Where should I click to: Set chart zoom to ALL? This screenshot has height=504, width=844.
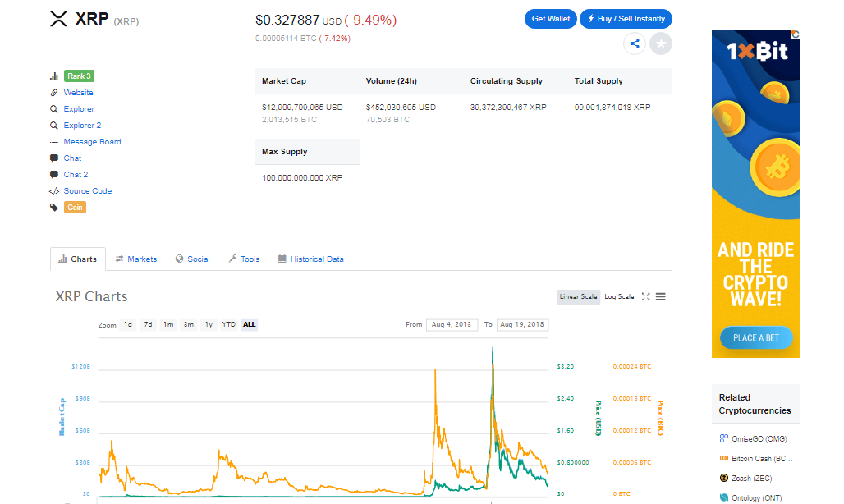tap(250, 325)
